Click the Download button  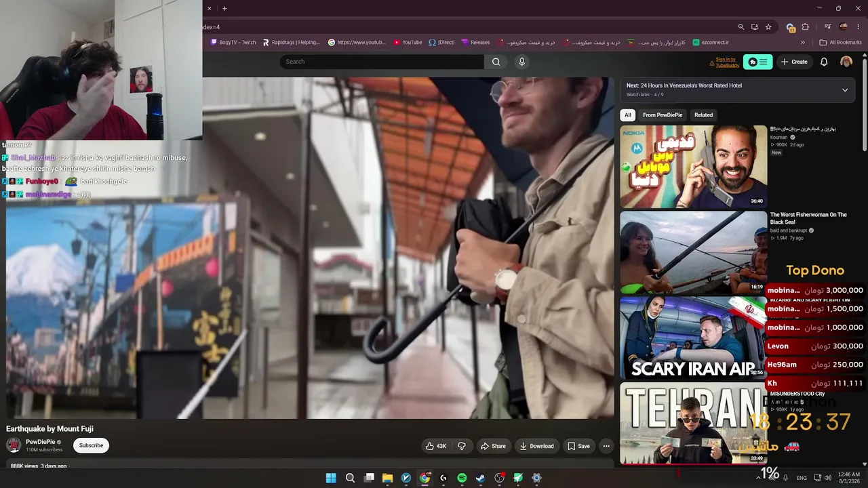(536, 446)
